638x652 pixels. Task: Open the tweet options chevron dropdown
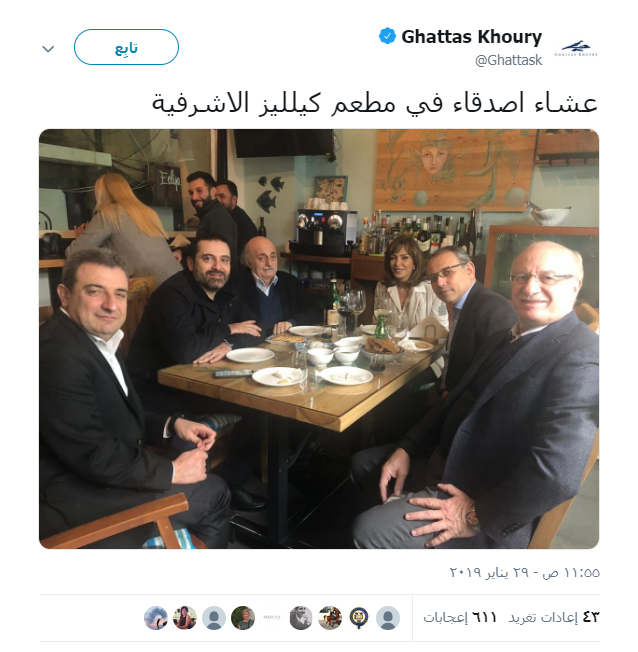pos(48,49)
